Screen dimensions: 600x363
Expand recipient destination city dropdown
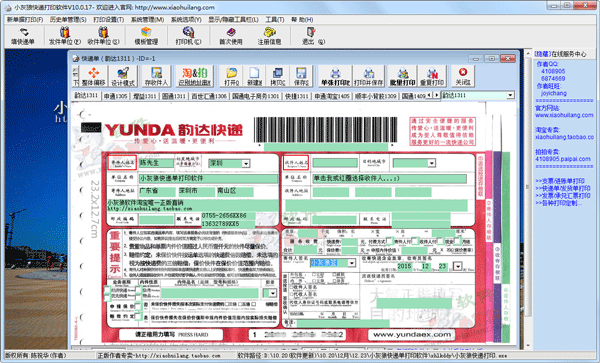click(431, 163)
